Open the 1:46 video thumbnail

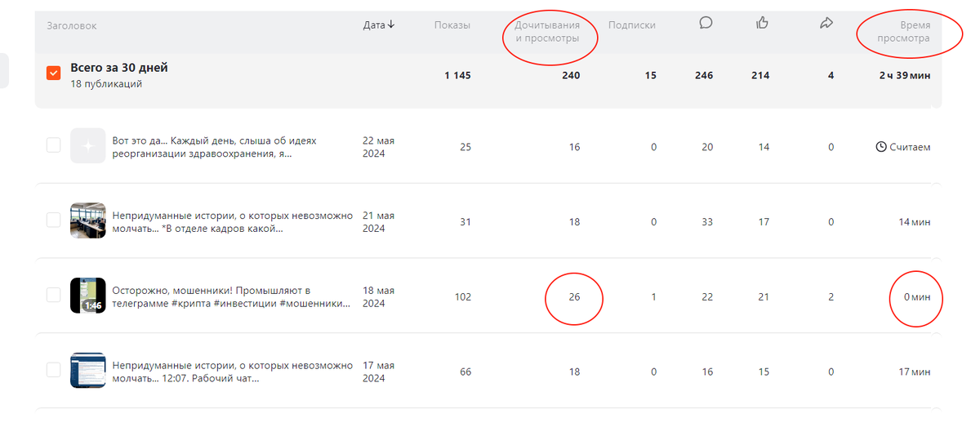(x=87, y=296)
